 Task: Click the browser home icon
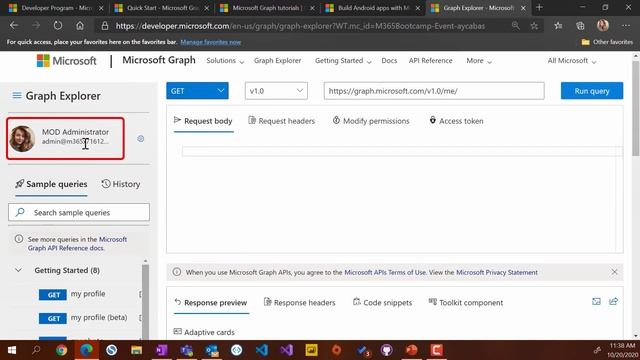[x=80, y=26]
